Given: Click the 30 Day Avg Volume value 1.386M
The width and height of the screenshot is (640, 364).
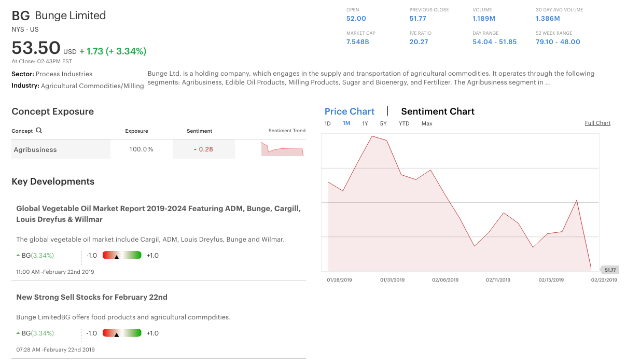Looking at the screenshot, I should [x=548, y=19].
